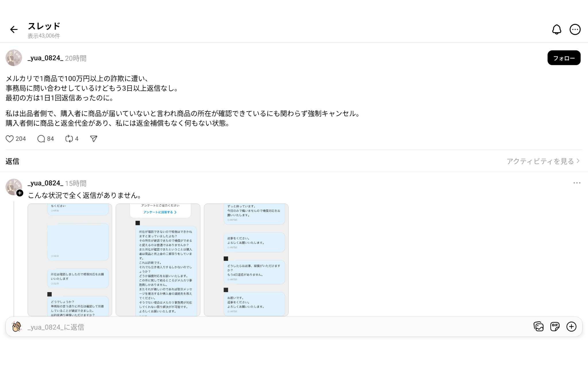
Task: Open the thread more options menu
Action: tap(575, 29)
